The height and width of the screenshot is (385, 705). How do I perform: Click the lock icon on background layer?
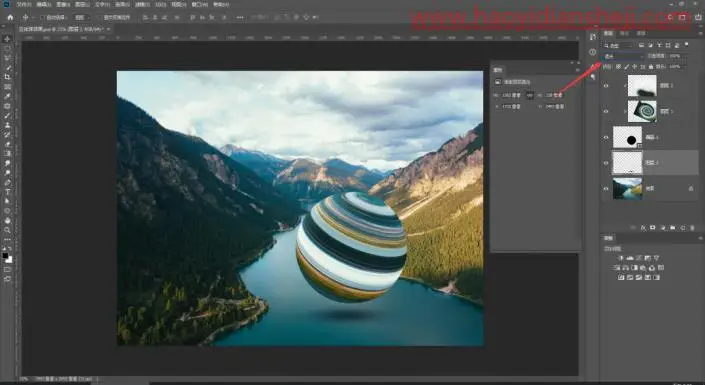coord(691,188)
